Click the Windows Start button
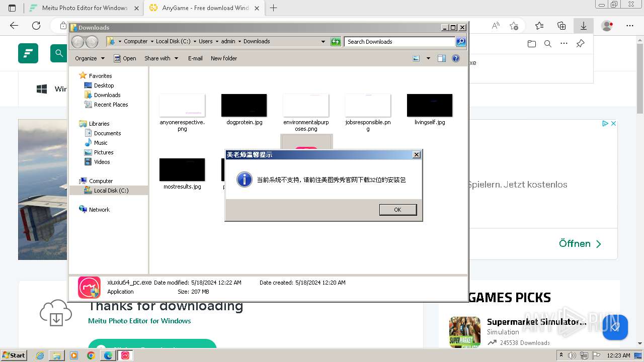The height and width of the screenshot is (362, 644). [x=14, y=355]
